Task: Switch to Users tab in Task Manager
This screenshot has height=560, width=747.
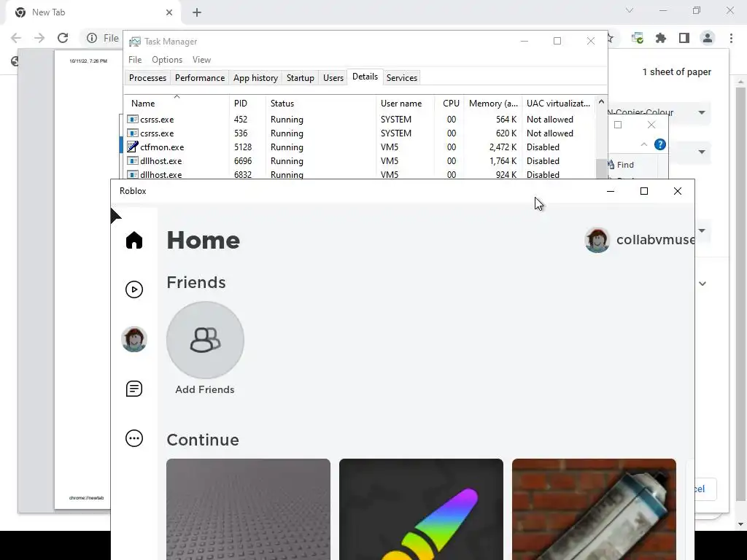Action: (333, 77)
